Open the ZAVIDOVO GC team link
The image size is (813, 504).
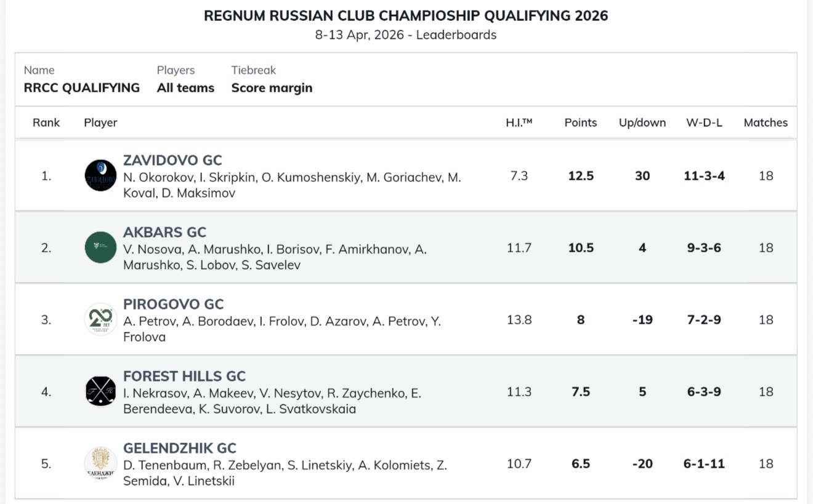click(172, 160)
